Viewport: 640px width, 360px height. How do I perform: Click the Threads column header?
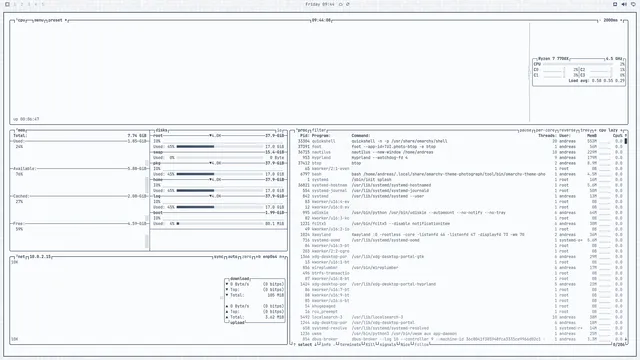547,136
